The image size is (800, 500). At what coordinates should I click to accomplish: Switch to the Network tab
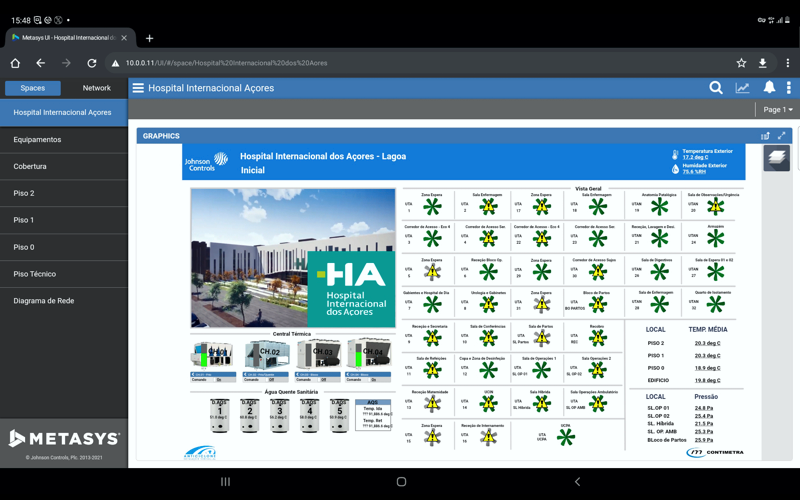[x=96, y=88]
